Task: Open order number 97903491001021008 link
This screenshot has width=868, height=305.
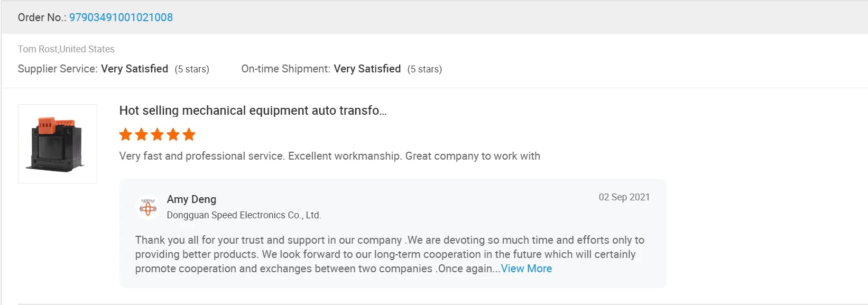Action: click(121, 17)
